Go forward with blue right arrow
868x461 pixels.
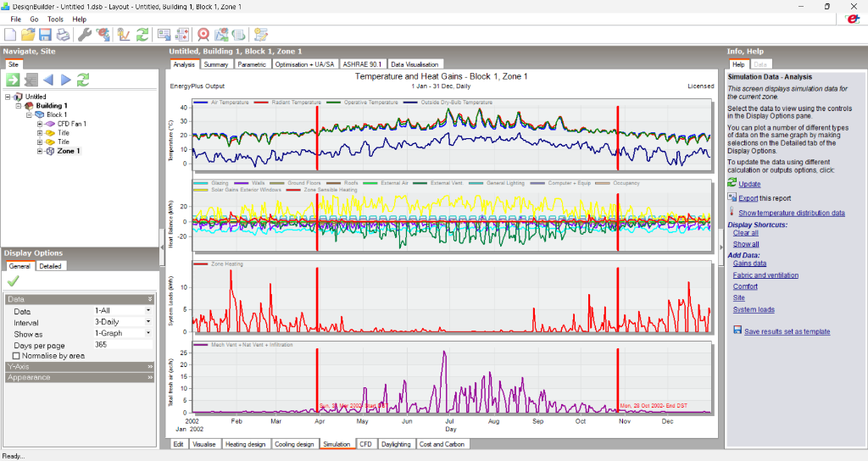click(x=66, y=80)
